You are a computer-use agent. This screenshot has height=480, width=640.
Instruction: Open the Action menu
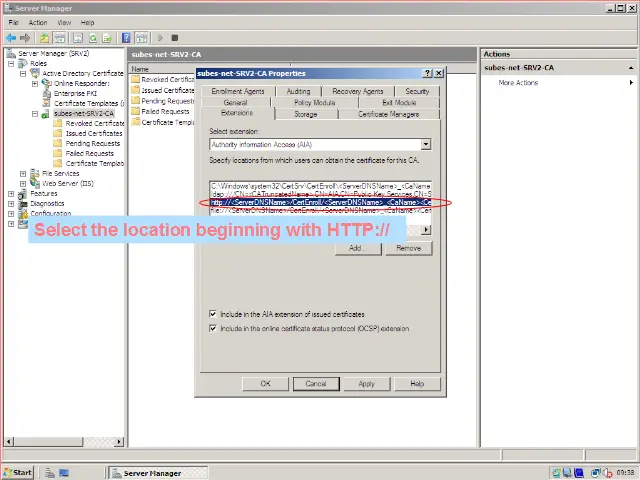(x=38, y=22)
